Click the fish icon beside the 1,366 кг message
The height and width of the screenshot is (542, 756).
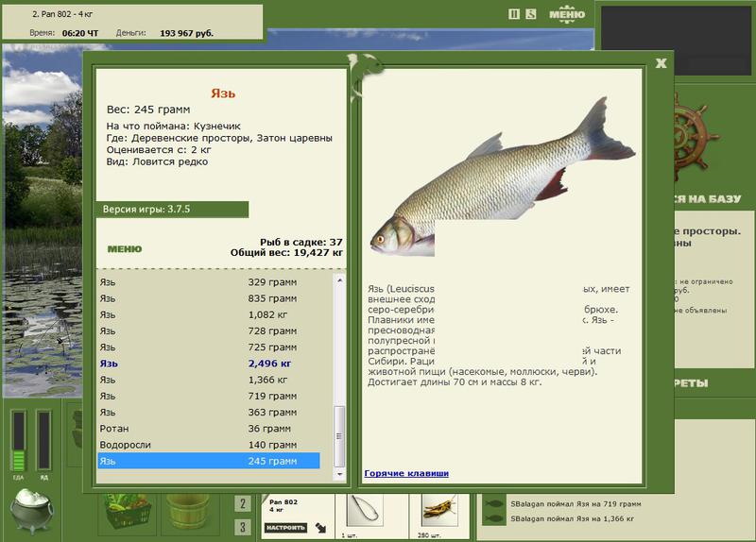click(493, 519)
